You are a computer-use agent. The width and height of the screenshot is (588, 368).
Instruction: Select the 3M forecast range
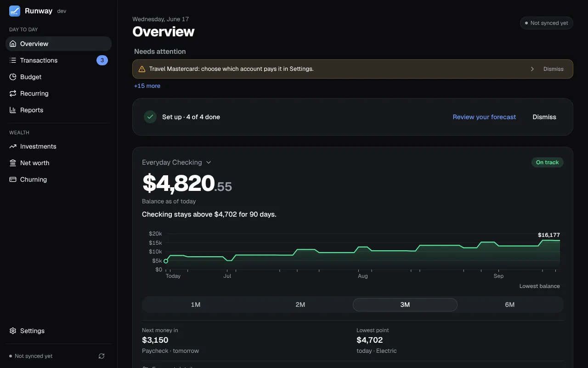tap(405, 305)
